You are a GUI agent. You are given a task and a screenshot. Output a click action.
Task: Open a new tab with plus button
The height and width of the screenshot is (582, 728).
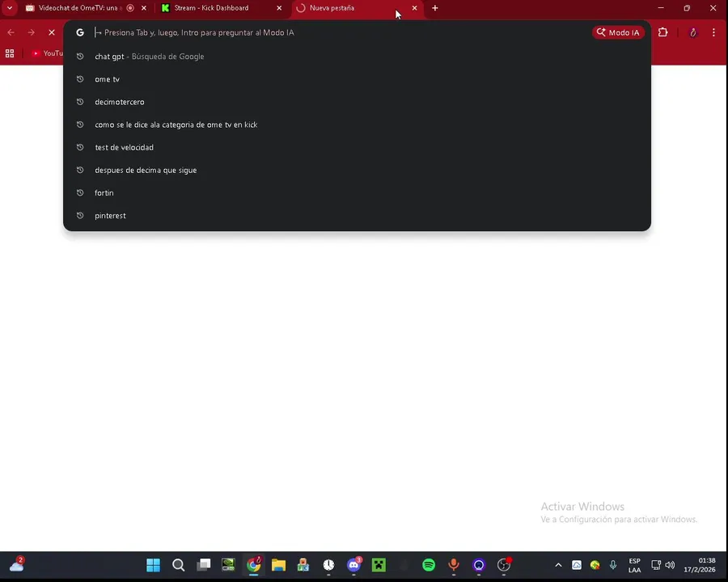(x=435, y=8)
